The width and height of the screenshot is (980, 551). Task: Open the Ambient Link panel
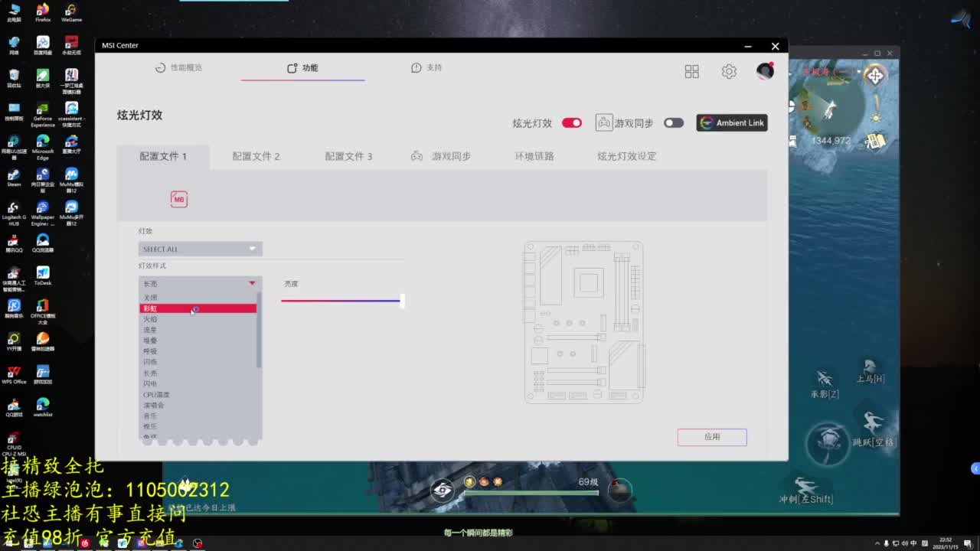pyautogui.click(x=731, y=122)
